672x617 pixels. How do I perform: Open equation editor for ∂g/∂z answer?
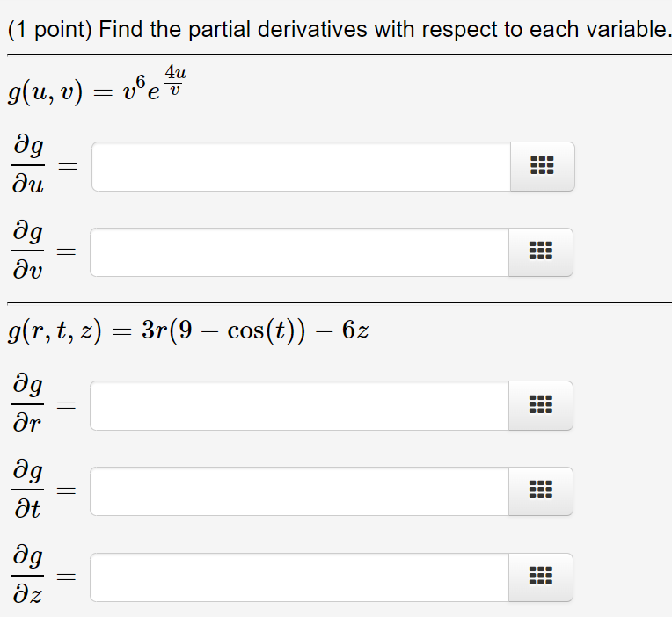point(541,577)
